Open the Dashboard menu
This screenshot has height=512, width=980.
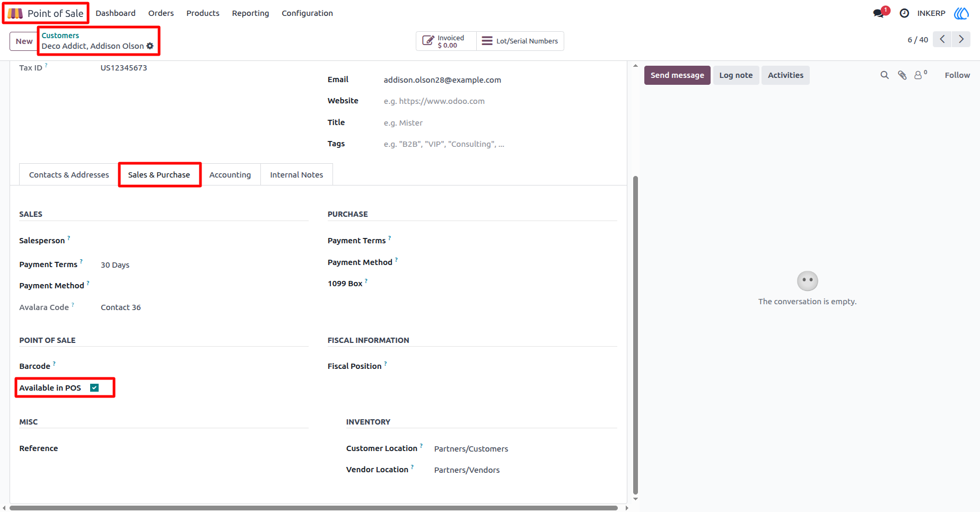(x=116, y=13)
